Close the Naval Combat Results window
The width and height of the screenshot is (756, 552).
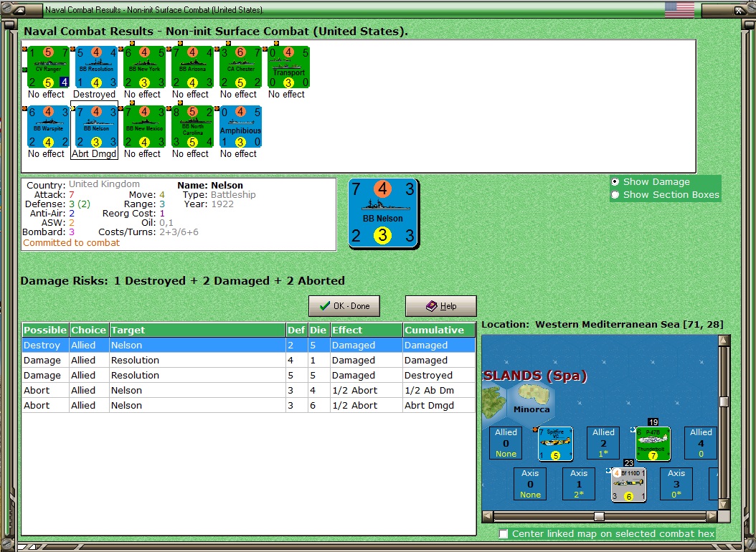coord(740,9)
